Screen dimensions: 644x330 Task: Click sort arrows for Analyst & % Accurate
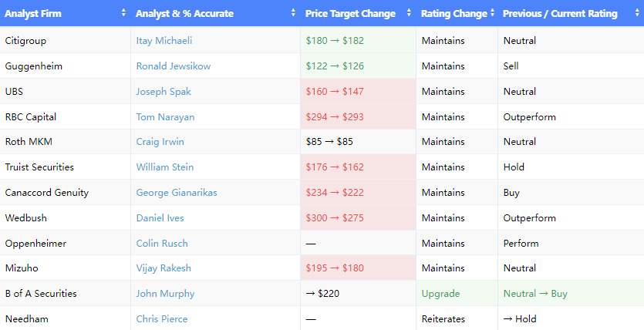pyautogui.click(x=293, y=13)
